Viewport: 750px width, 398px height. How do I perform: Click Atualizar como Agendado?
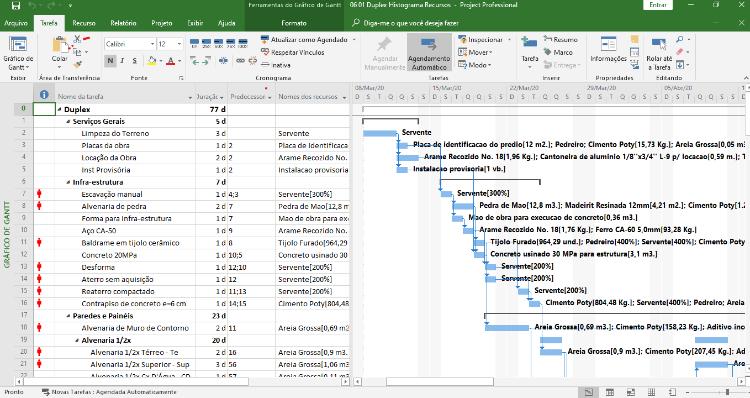point(304,40)
